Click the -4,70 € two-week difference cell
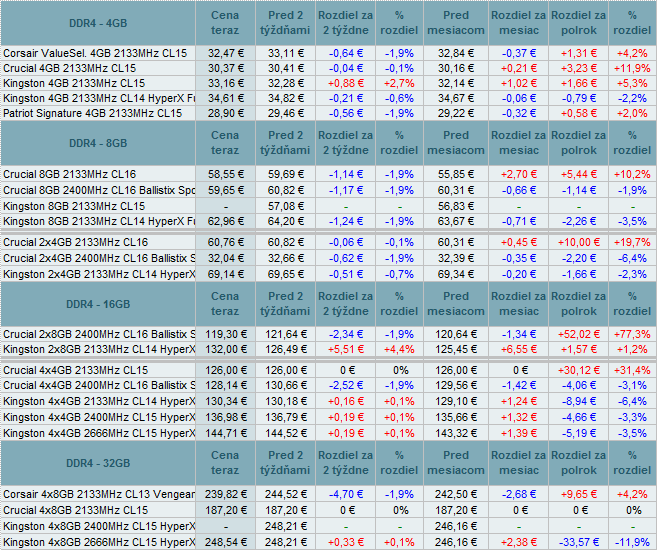This screenshot has width=657, height=550. 346,494
